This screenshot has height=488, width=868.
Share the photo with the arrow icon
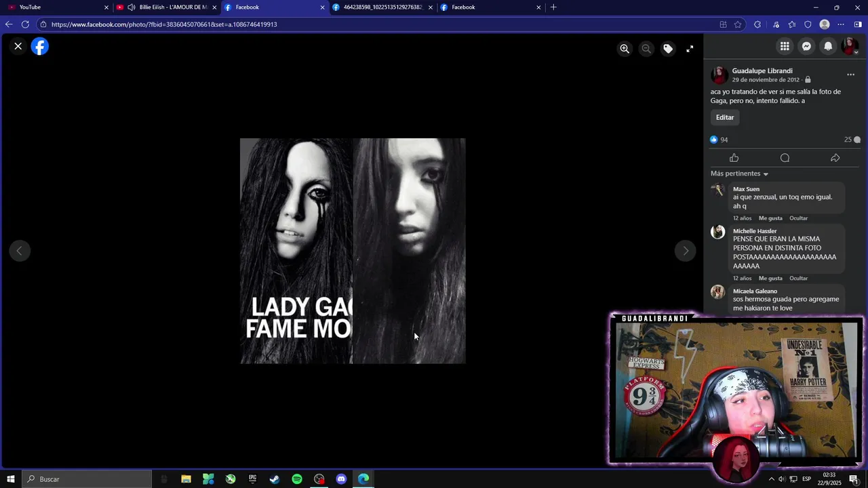click(x=835, y=158)
